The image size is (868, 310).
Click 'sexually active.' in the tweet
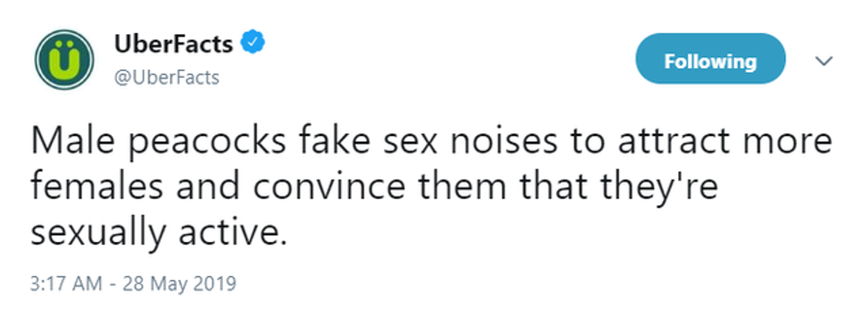pos(153,235)
